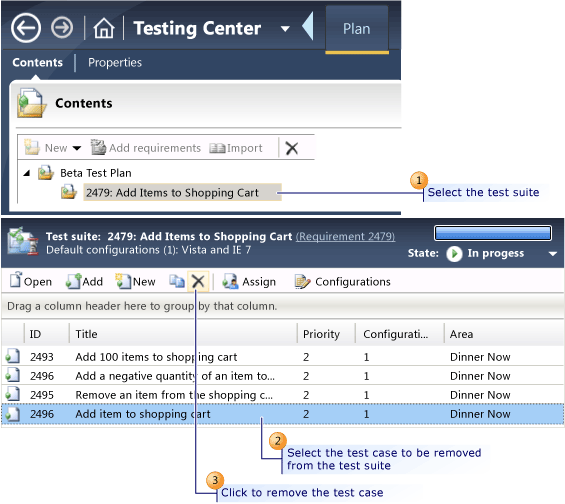Click the Beta Test Plan folder icon

(x=46, y=173)
